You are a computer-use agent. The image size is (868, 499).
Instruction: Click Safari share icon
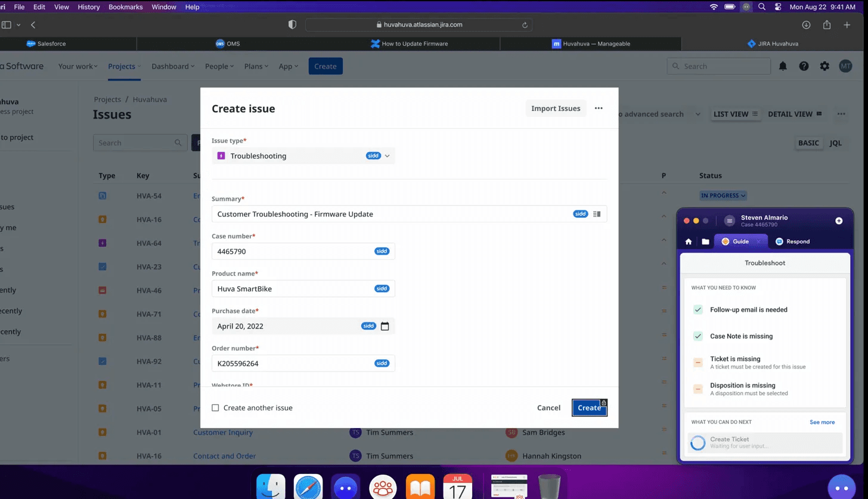tap(827, 25)
